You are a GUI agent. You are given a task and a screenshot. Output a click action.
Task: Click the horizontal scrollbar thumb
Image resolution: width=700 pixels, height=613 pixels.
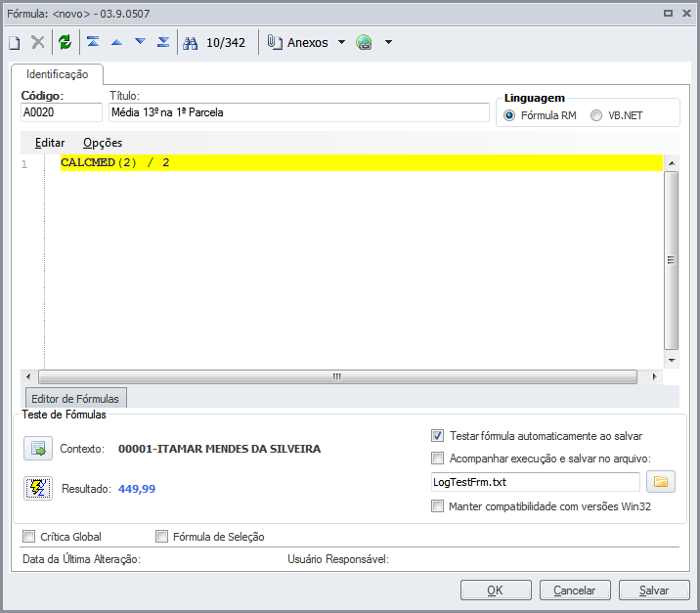(337, 376)
